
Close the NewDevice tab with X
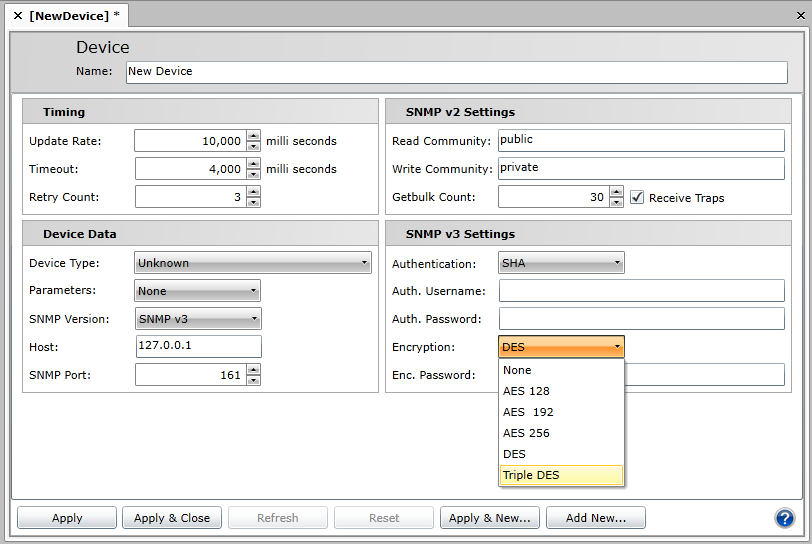coord(17,16)
